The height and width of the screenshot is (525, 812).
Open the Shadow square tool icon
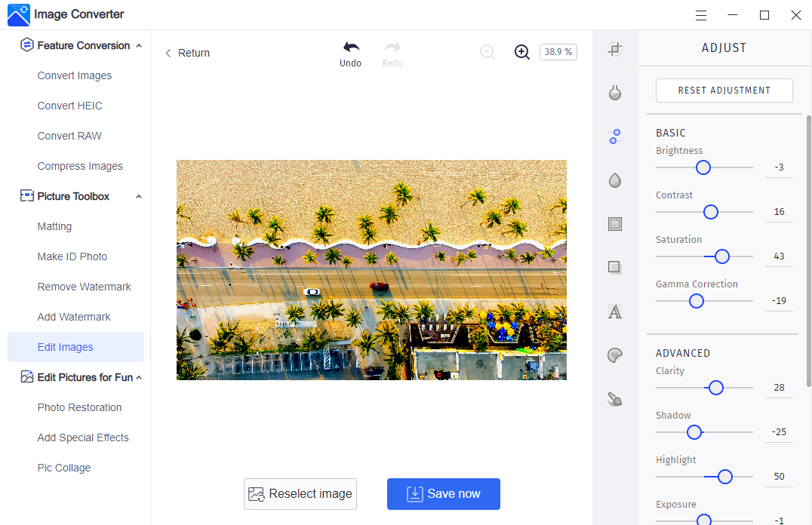(x=615, y=268)
